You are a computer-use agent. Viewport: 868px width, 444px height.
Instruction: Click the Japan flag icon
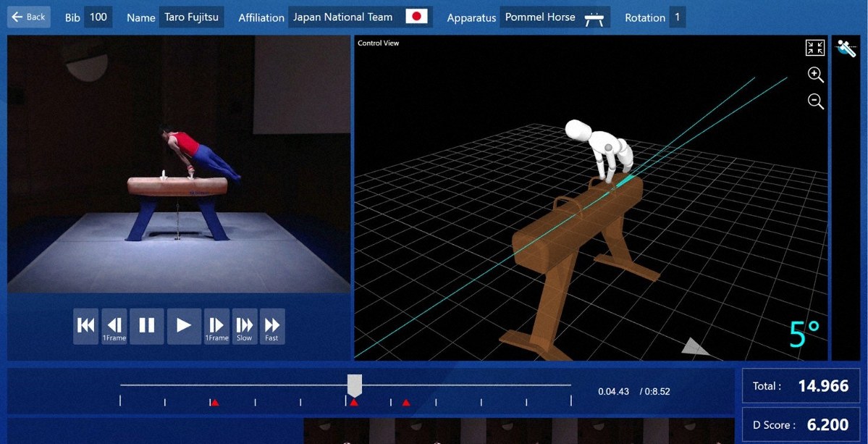tap(416, 17)
